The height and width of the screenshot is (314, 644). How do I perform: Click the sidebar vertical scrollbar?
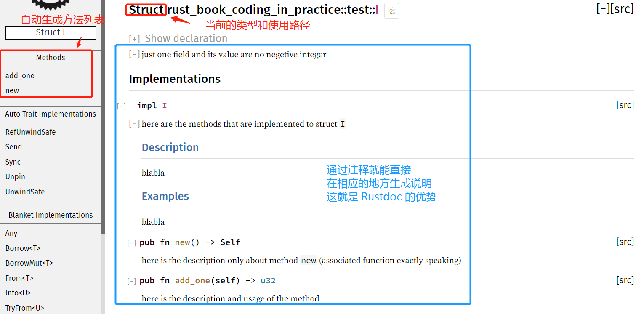(x=103, y=126)
